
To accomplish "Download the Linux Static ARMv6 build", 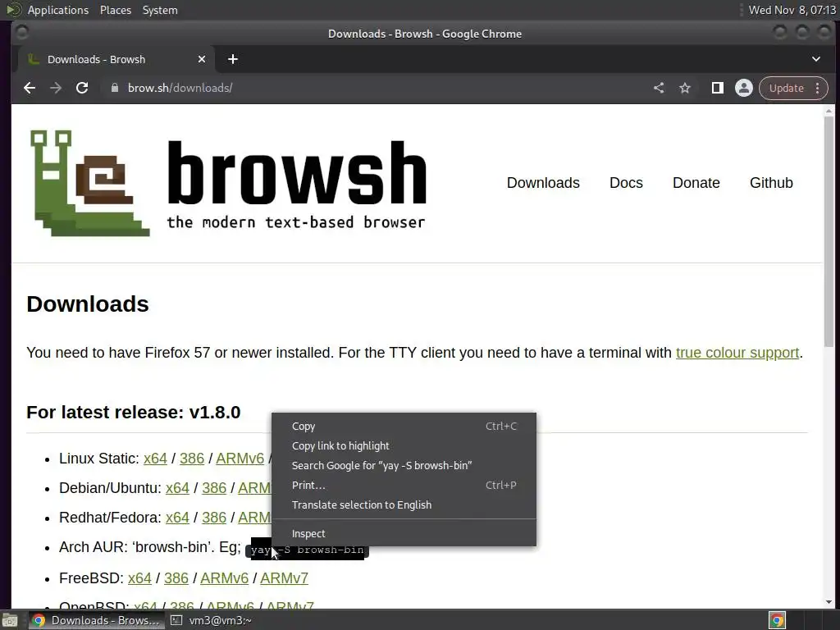I will (x=240, y=459).
